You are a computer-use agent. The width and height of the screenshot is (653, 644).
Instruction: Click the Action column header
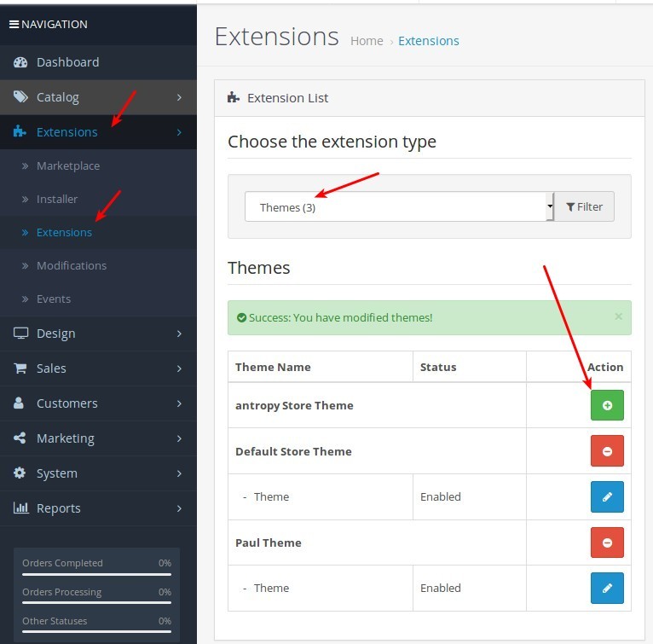point(605,368)
